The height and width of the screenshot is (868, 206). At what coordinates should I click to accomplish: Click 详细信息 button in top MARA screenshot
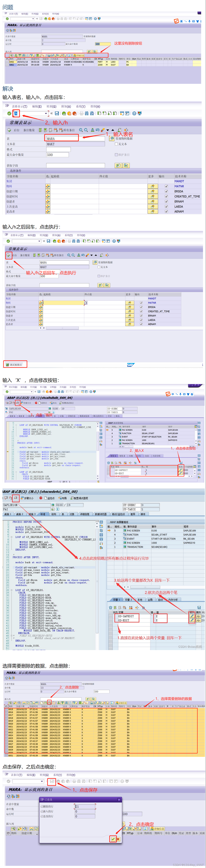(x=79, y=55)
